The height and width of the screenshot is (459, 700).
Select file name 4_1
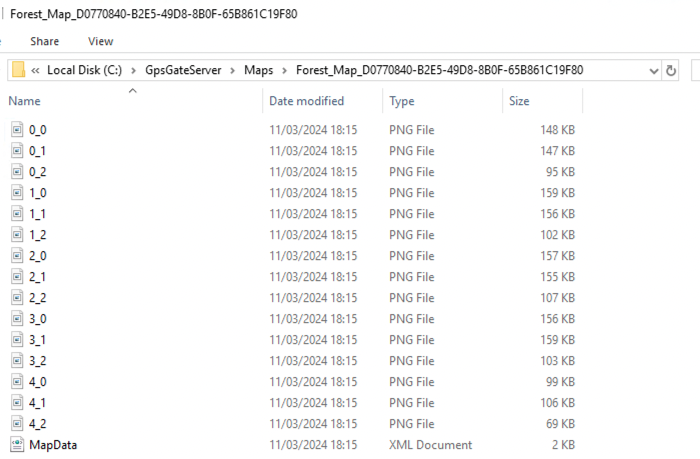[x=38, y=403]
